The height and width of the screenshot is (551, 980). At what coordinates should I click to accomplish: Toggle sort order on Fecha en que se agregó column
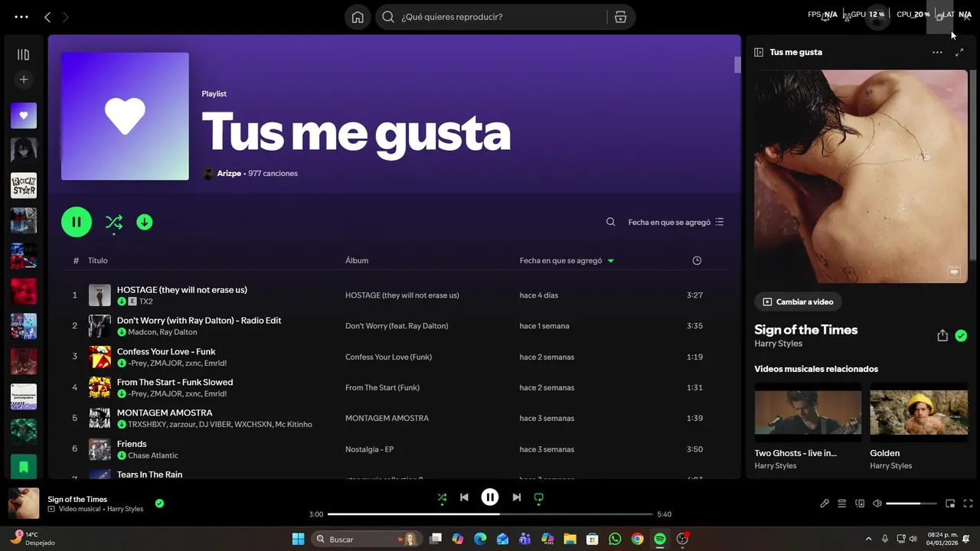pos(567,260)
